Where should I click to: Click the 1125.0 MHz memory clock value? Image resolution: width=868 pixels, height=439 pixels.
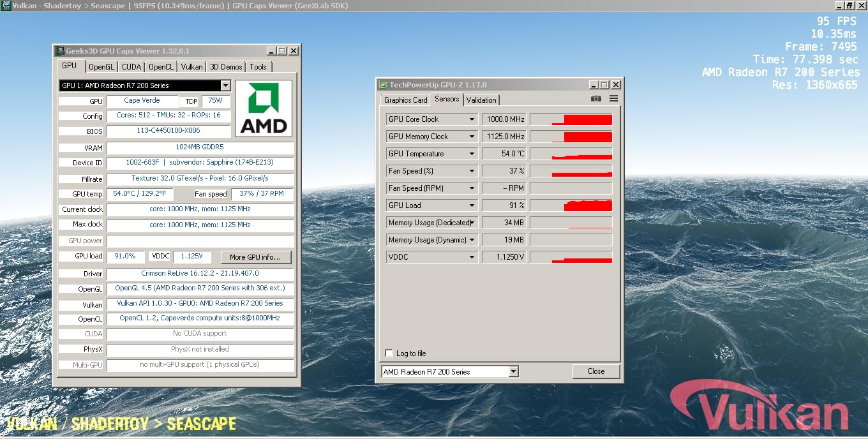tap(504, 137)
